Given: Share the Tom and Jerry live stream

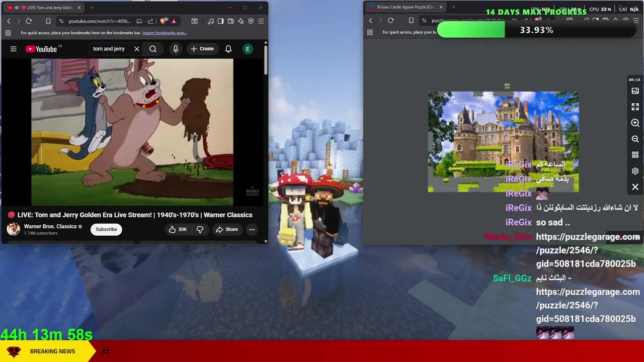Looking at the screenshot, I should coord(226,229).
